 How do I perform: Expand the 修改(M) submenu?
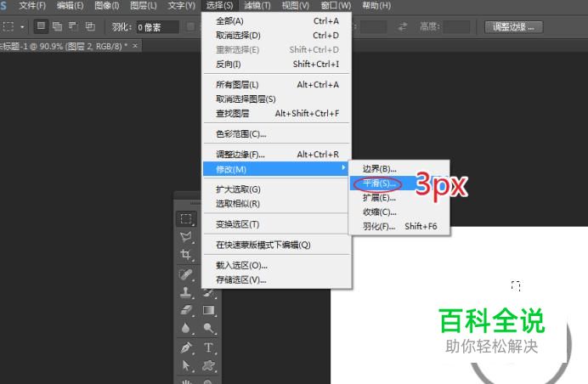tap(276, 169)
